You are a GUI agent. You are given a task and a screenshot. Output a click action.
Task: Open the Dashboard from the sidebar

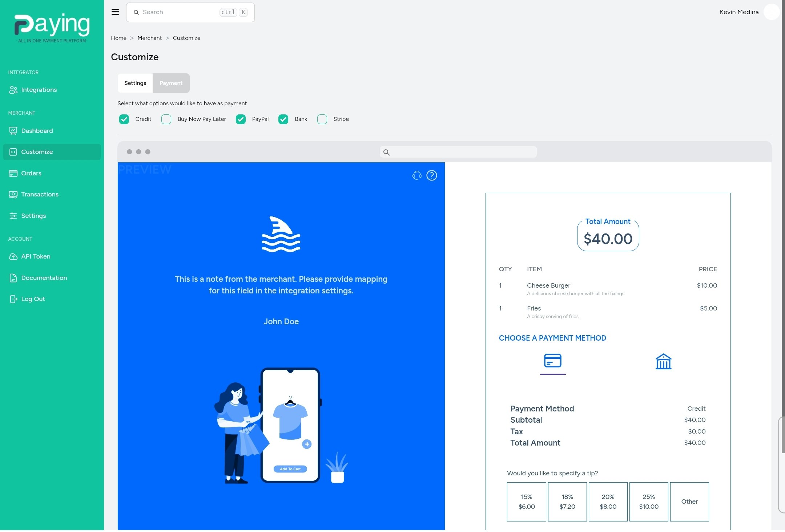[37, 130]
